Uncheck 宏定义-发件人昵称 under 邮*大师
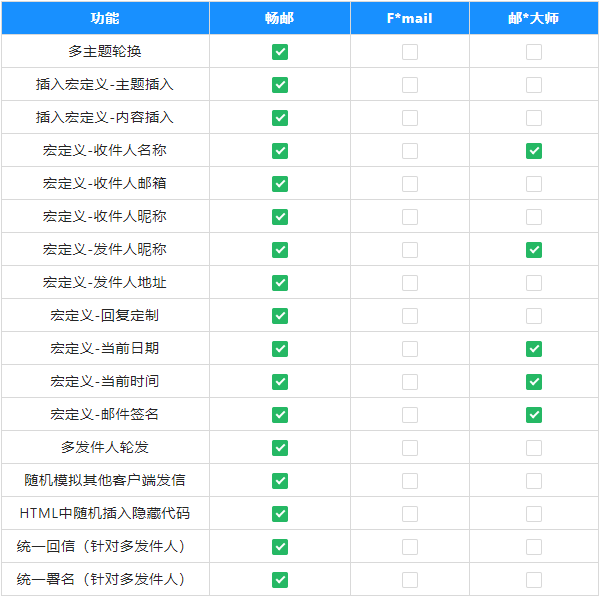 [534, 250]
